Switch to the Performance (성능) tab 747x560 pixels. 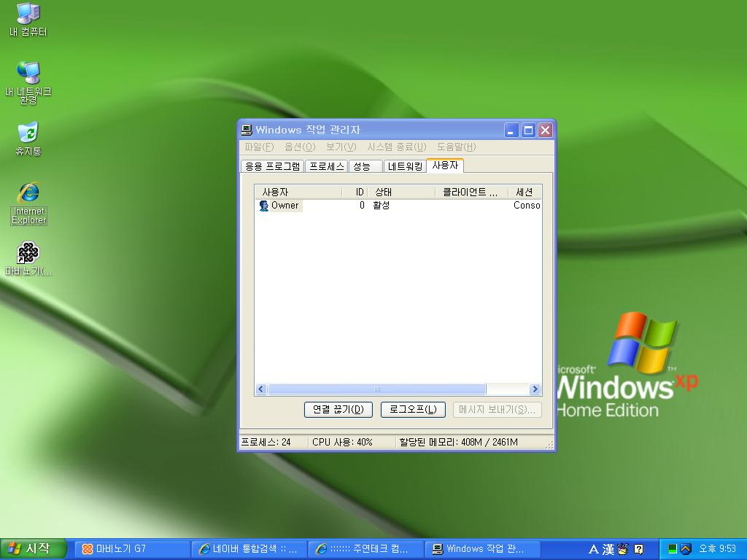click(x=365, y=166)
